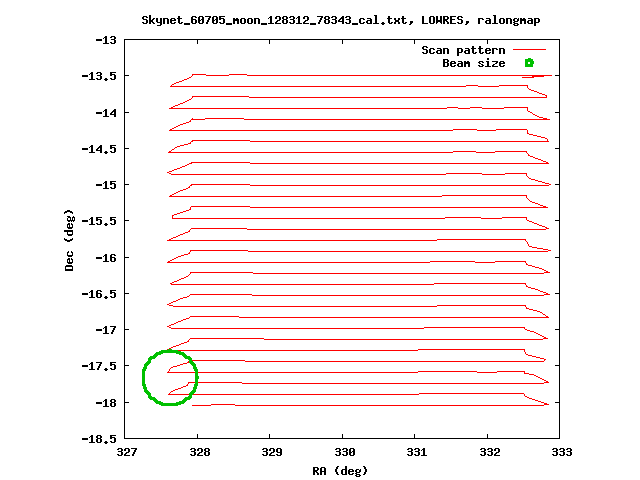Click the -17.5 Dec tick label

pos(99,366)
